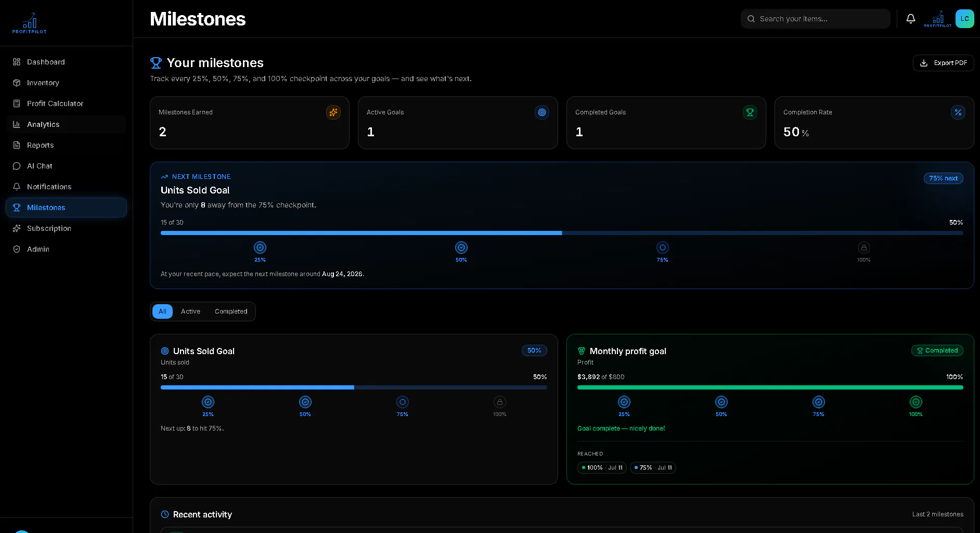
Task: Click the 25% checkpoint icon in Next Milestone
Action: click(260, 248)
